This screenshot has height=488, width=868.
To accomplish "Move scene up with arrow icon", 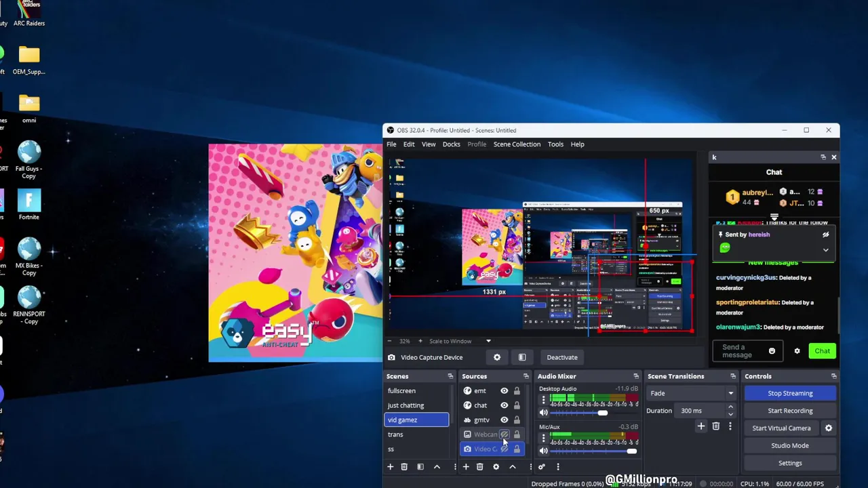I will (437, 466).
